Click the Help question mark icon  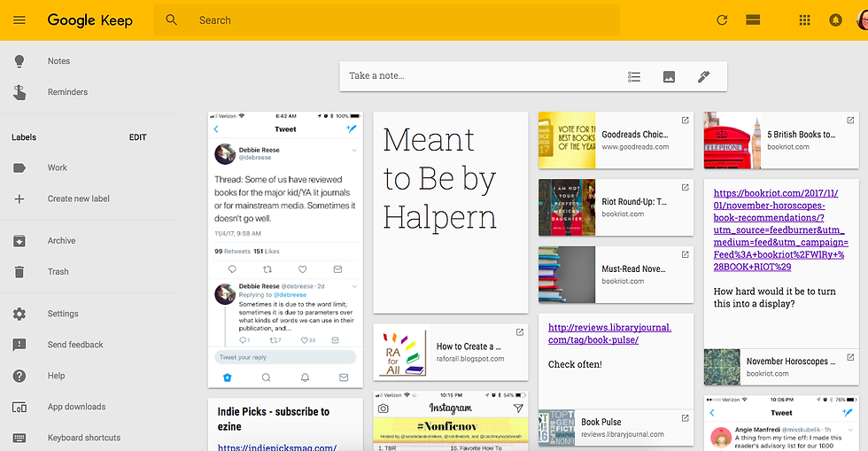click(19, 377)
